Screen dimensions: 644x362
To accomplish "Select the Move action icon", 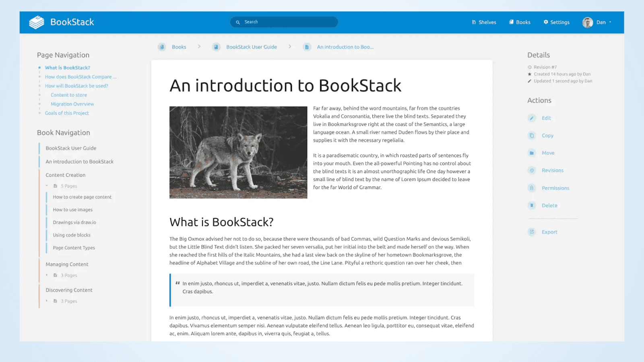I will pyautogui.click(x=532, y=153).
